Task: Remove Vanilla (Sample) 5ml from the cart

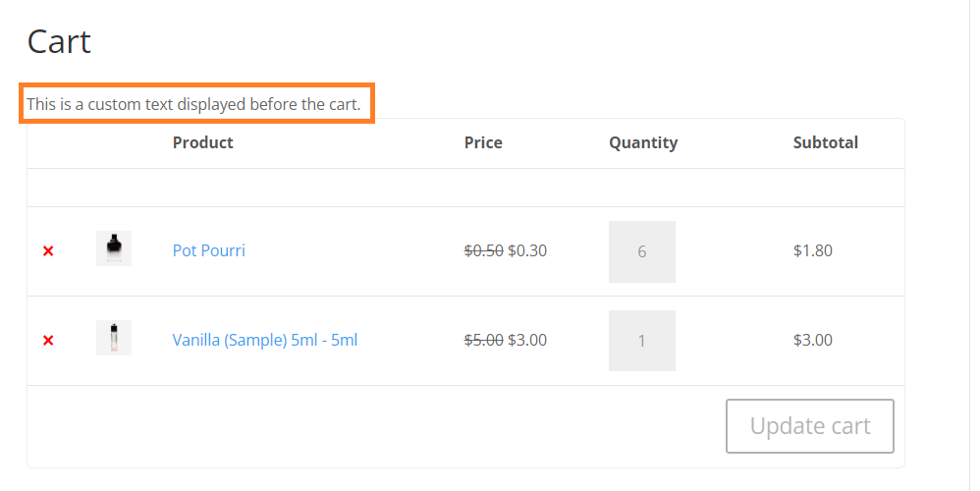Action: point(48,341)
